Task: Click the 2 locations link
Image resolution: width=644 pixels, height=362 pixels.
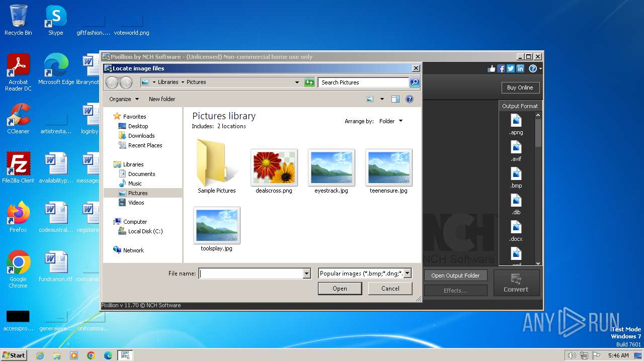Action: click(231, 126)
